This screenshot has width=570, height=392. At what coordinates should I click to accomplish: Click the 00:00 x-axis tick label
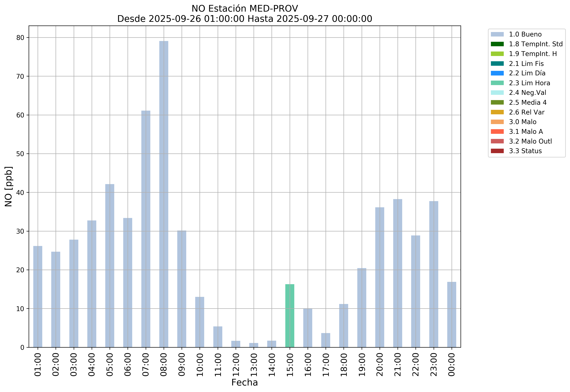pyautogui.click(x=452, y=365)
